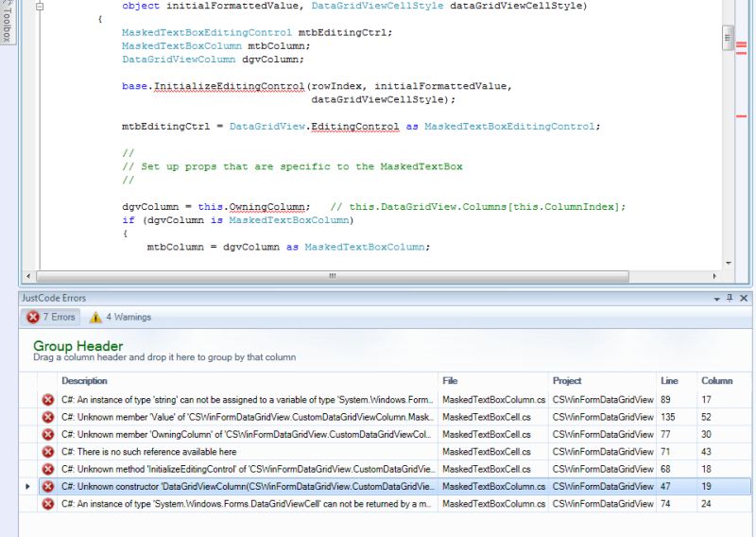Click the Group Header drop area

(x=386, y=351)
